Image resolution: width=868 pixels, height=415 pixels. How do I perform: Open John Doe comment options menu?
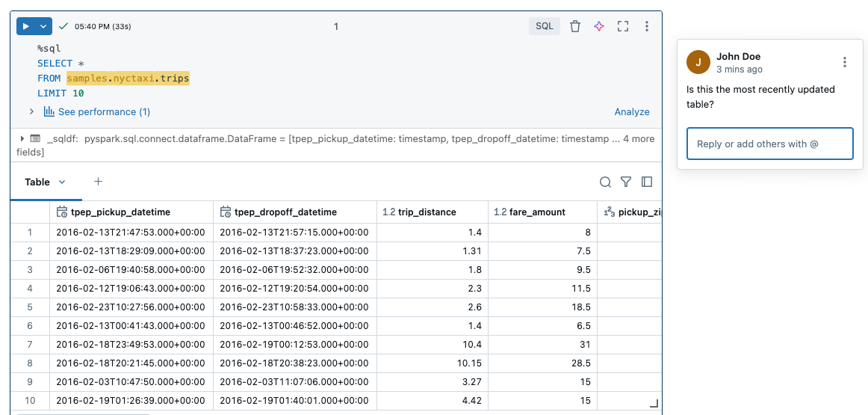[x=844, y=62]
